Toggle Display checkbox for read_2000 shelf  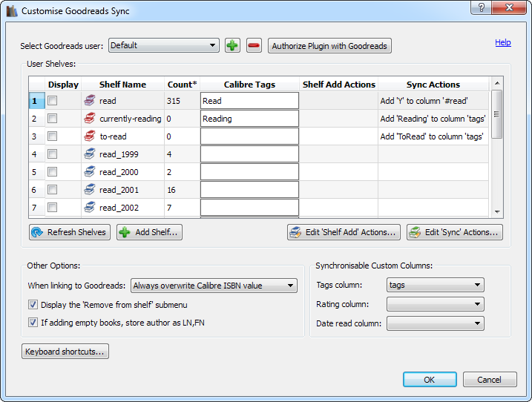52,172
